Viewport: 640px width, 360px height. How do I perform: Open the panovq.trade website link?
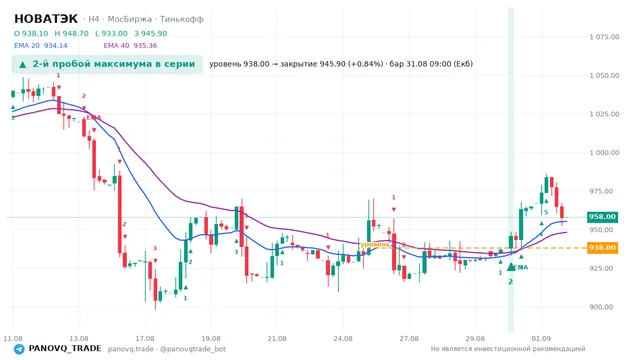click(x=131, y=349)
